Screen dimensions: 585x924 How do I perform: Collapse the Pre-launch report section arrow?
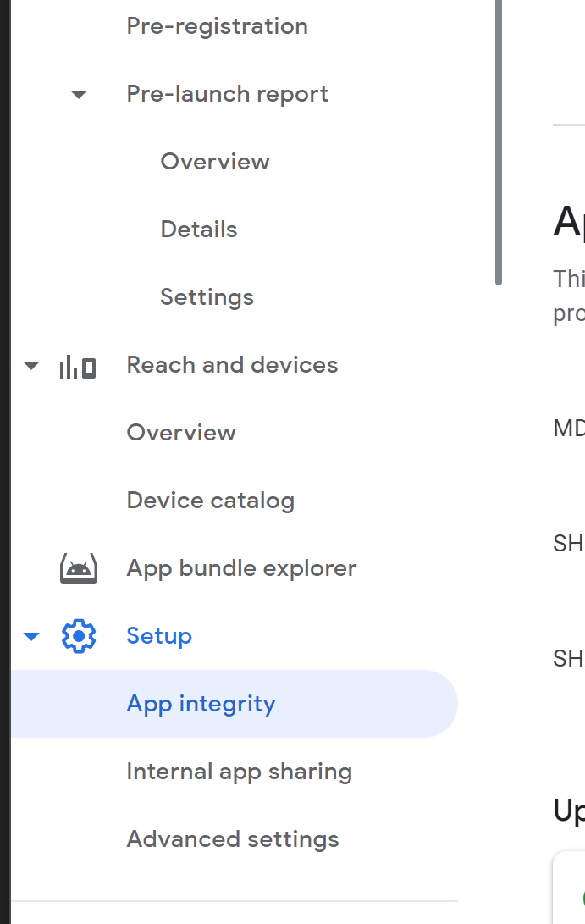79,94
